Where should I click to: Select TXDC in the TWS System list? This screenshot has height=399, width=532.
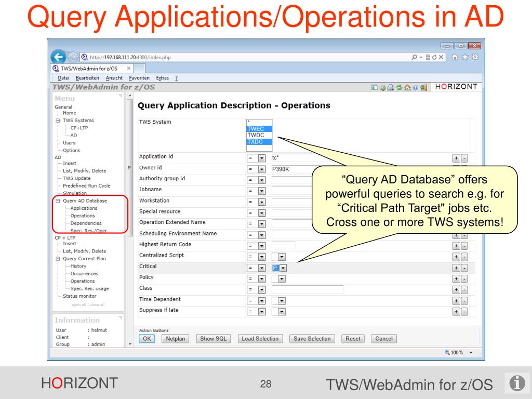click(259, 141)
